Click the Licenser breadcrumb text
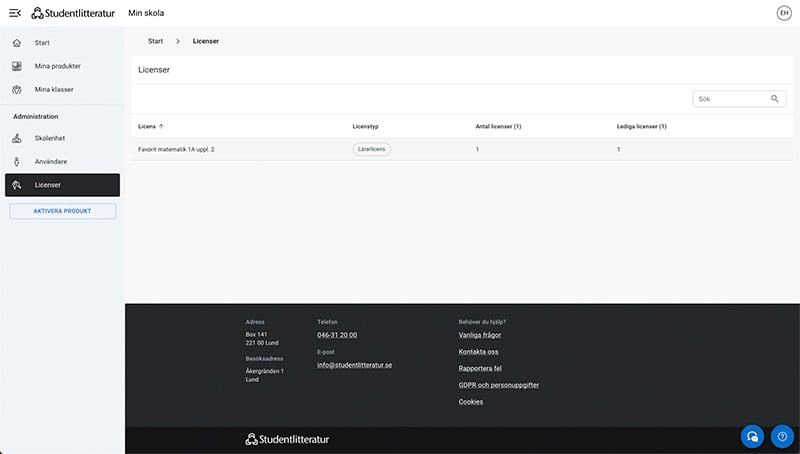800x454 pixels. pos(206,41)
